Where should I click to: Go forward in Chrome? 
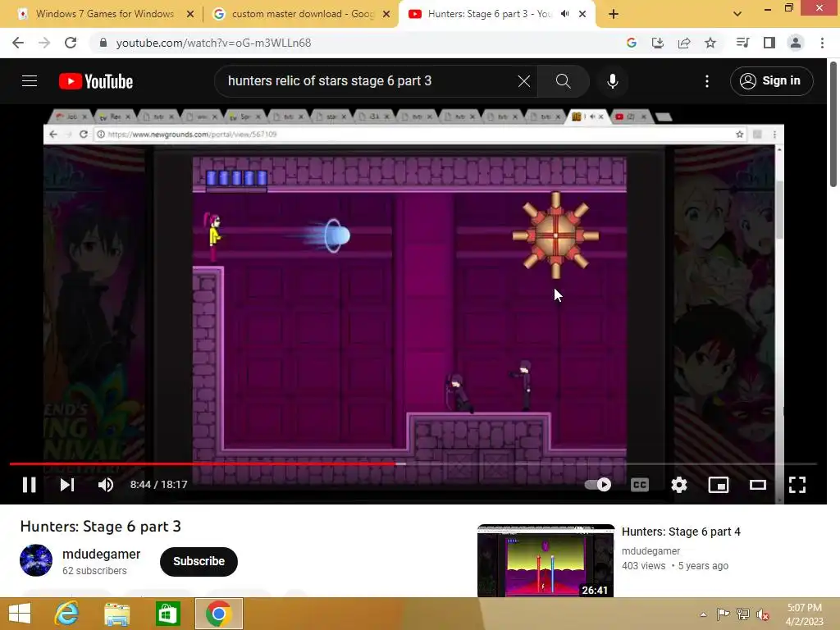coord(44,43)
